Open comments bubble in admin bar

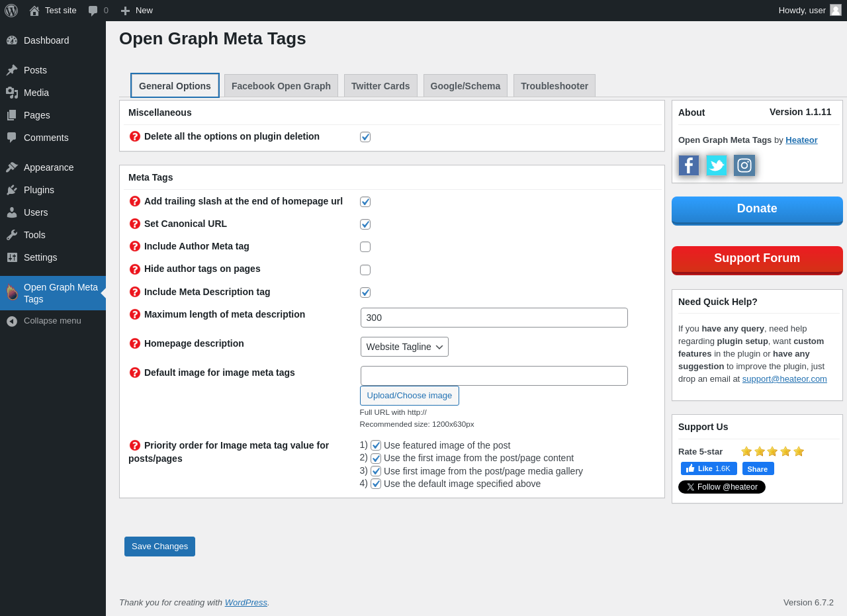click(x=93, y=11)
